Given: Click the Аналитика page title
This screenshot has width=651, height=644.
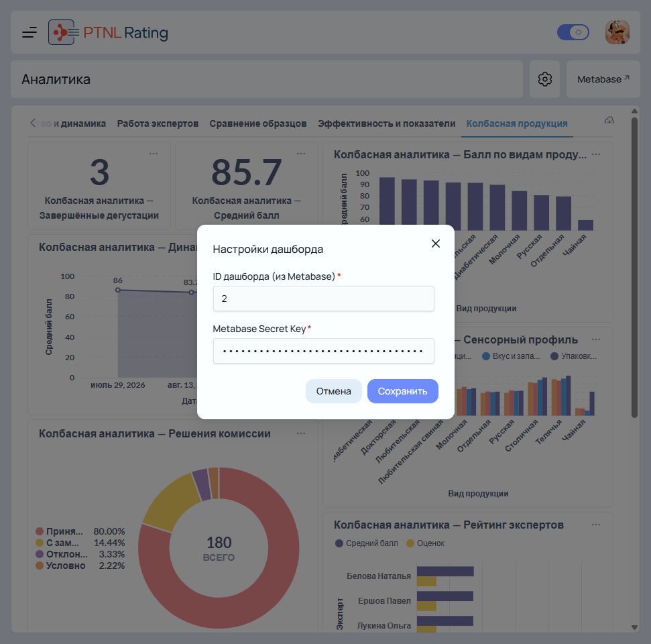Looking at the screenshot, I should 56,79.
